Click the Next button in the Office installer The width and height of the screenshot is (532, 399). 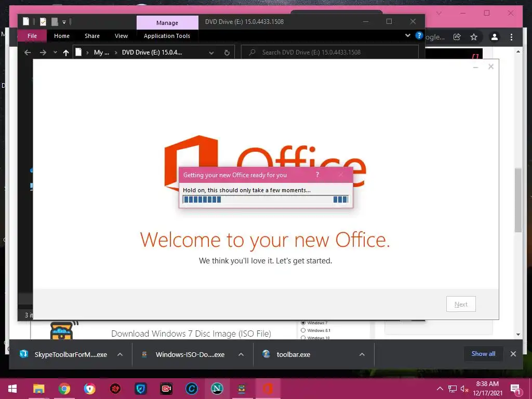(461, 304)
